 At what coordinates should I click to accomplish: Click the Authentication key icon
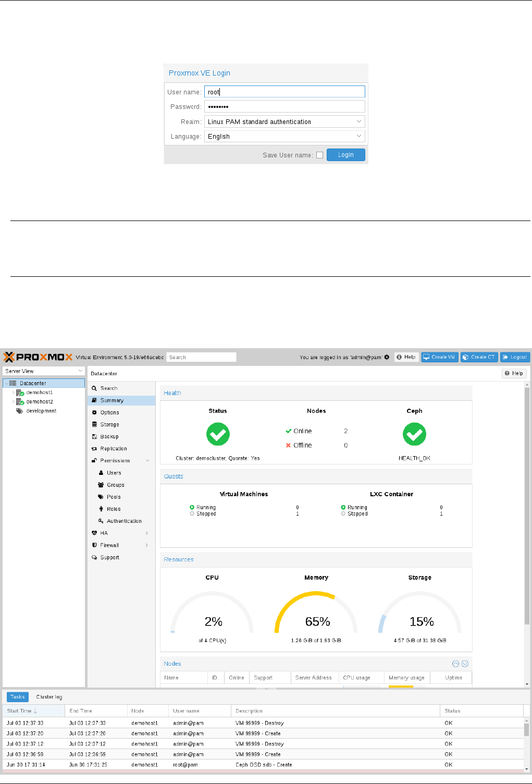pos(101,521)
